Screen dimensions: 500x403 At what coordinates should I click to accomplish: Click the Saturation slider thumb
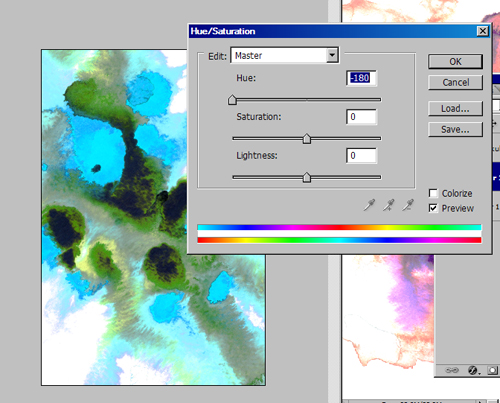pyautogui.click(x=307, y=139)
